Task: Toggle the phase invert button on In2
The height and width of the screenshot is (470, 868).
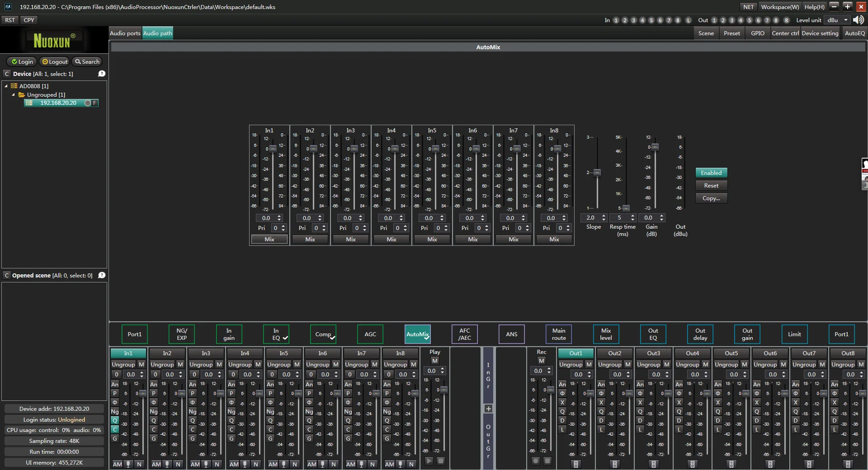Action: point(154,402)
